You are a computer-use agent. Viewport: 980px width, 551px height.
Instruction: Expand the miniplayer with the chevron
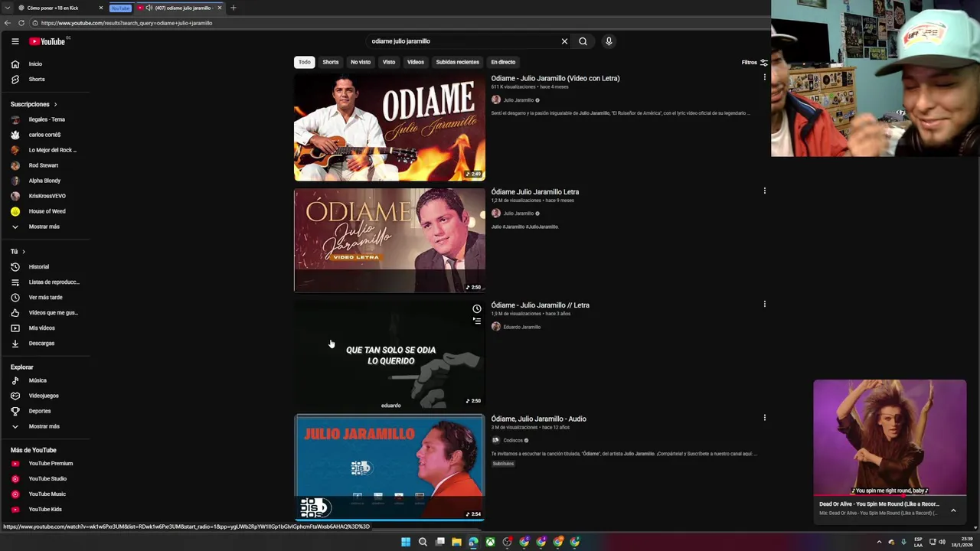[953, 510]
